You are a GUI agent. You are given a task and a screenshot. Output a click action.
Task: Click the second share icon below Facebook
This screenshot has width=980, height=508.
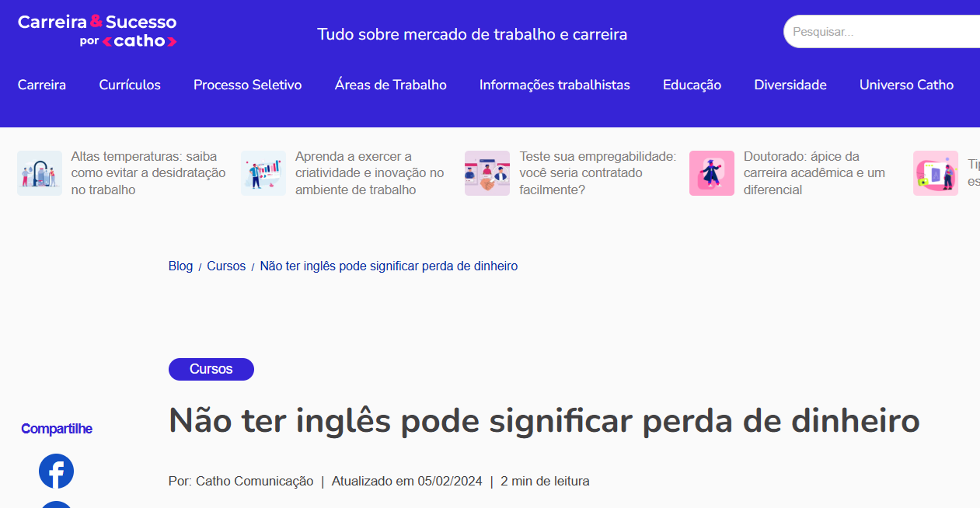[56, 505]
